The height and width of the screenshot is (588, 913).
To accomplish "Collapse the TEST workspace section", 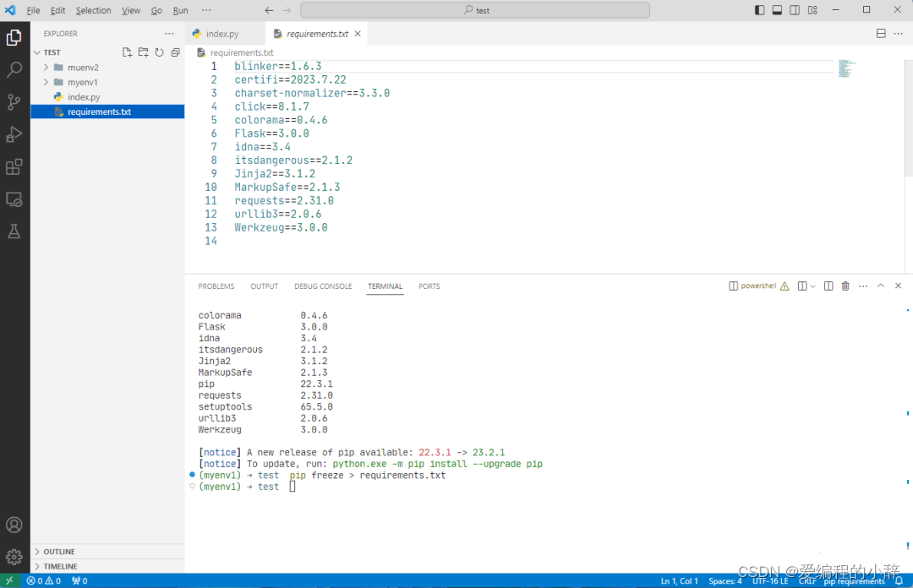I will 37,52.
